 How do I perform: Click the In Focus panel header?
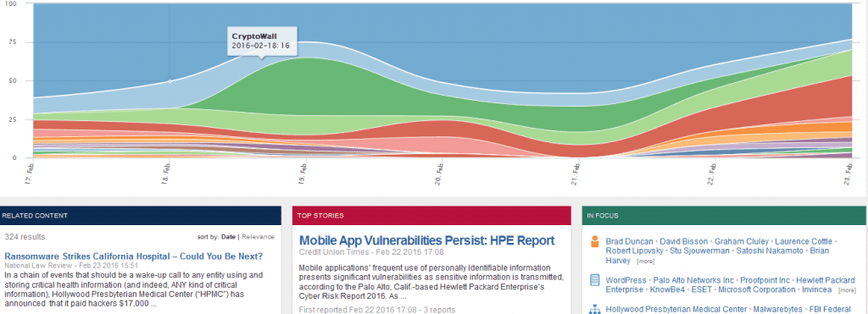(724, 215)
